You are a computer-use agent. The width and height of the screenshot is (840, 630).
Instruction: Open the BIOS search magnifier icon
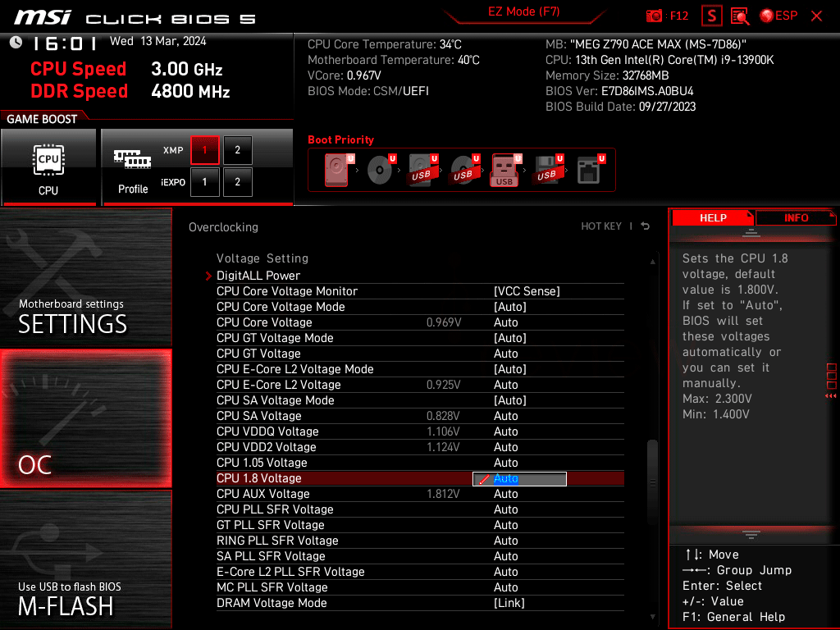740,16
